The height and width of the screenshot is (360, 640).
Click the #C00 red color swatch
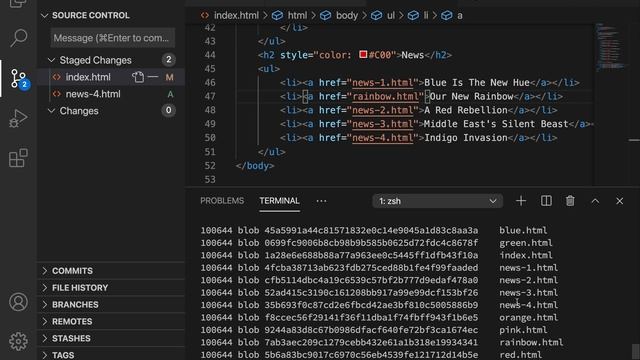363,54
